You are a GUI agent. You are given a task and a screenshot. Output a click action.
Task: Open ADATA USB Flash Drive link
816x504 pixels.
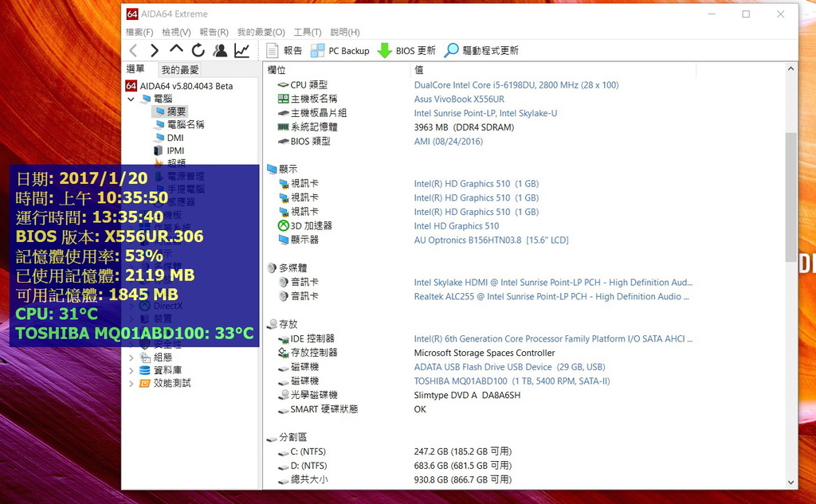point(509,367)
